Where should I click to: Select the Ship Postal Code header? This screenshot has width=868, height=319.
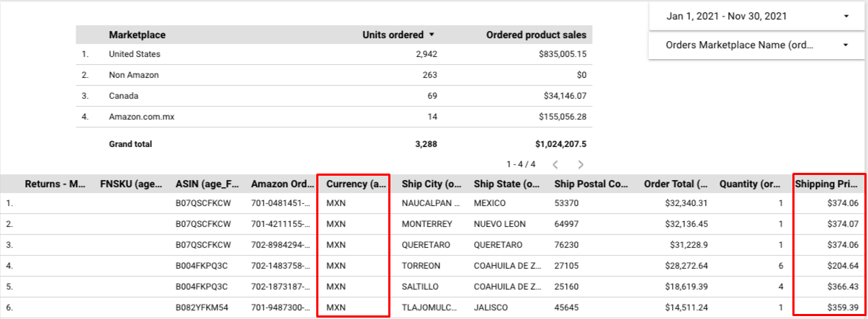[591, 184]
